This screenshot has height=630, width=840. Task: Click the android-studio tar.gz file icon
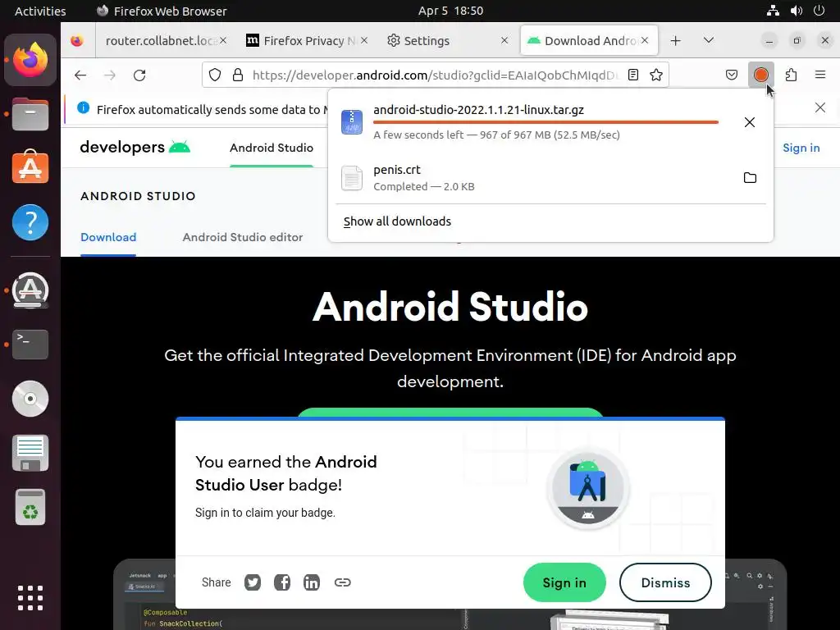(352, 122)
